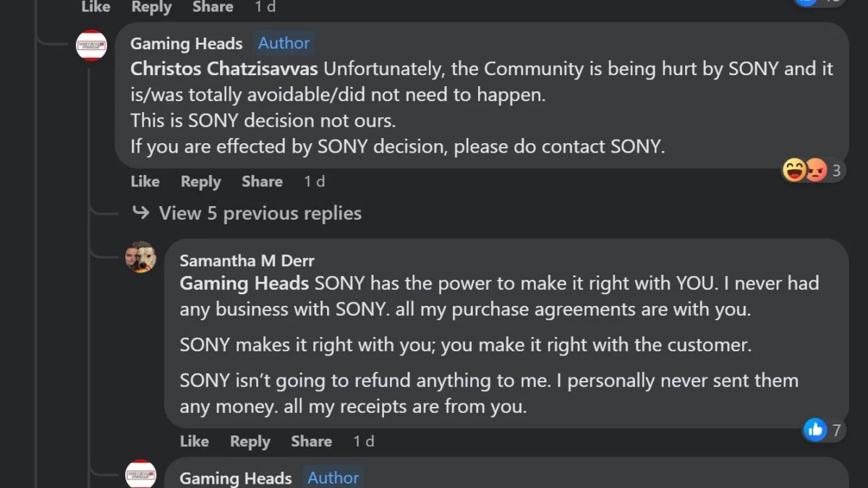
Task: Click the blue reaction icon at top right
Action: tap(805, 4)
